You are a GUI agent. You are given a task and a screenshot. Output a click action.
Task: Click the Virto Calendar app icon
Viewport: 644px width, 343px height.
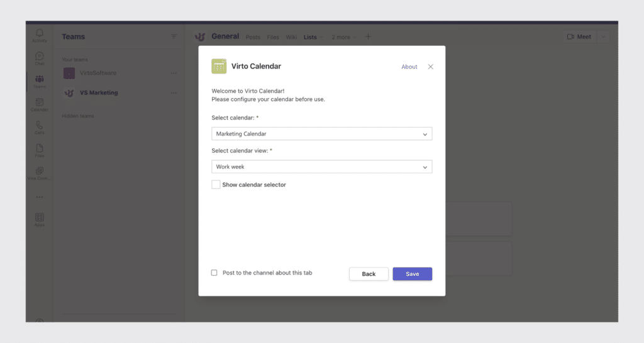click(x=219, y=67)
